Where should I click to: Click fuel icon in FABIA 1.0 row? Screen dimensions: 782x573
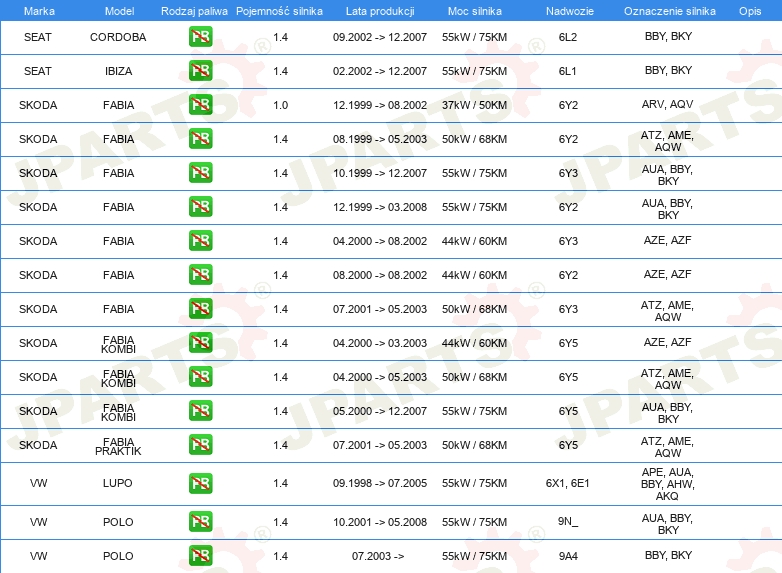pyautogui.click(x=200, y=105)
